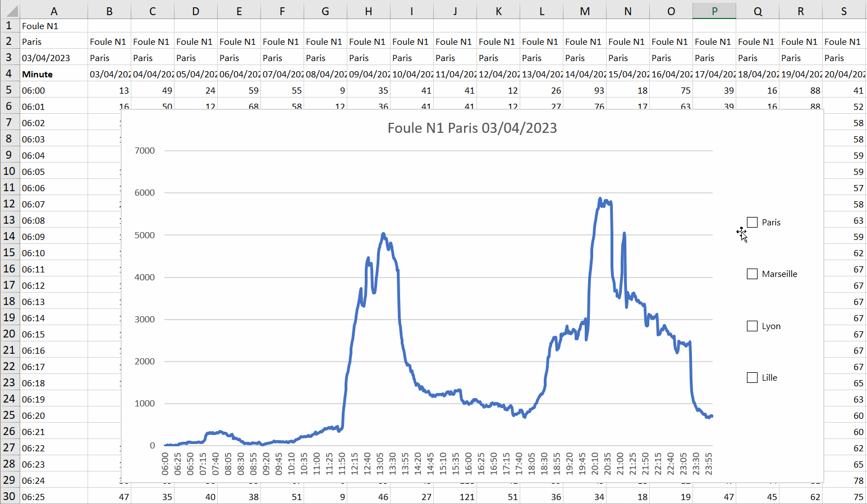Select row 1 header
867x504 pixels.
pyautogui.click(x=10, y=26)
